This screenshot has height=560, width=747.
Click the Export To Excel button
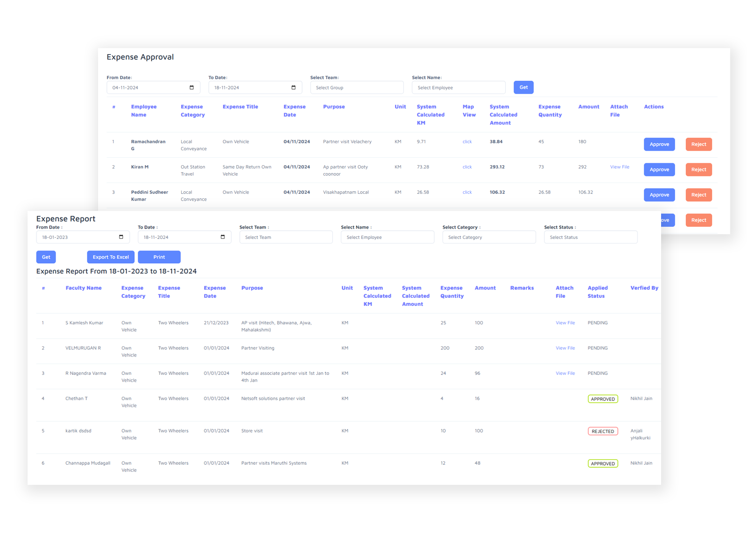(111, 257)
